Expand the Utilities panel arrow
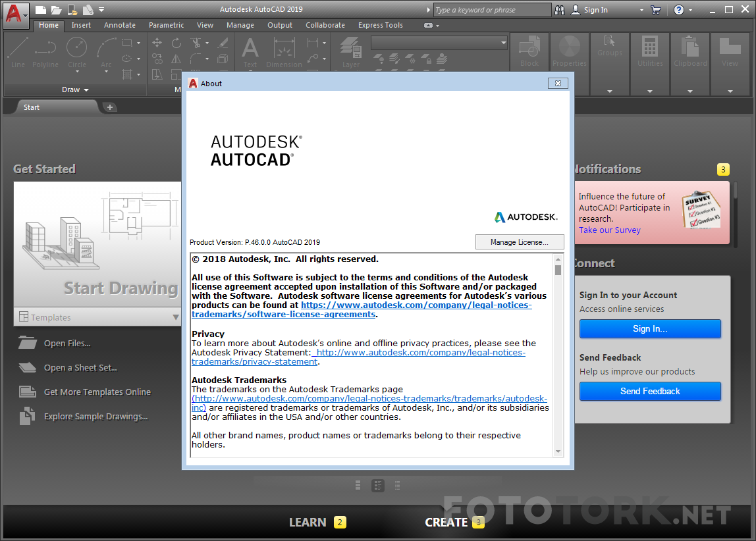The height and width of the screenshot is (541, 756). (x=650, y=91)
